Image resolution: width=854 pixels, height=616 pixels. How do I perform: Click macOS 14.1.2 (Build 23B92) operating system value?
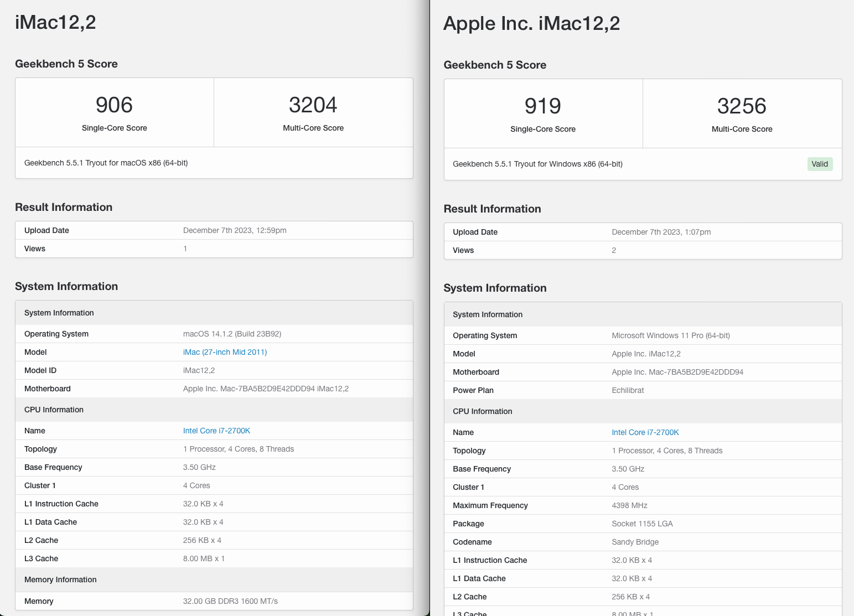pyautogui.click(x=232, y=334)
